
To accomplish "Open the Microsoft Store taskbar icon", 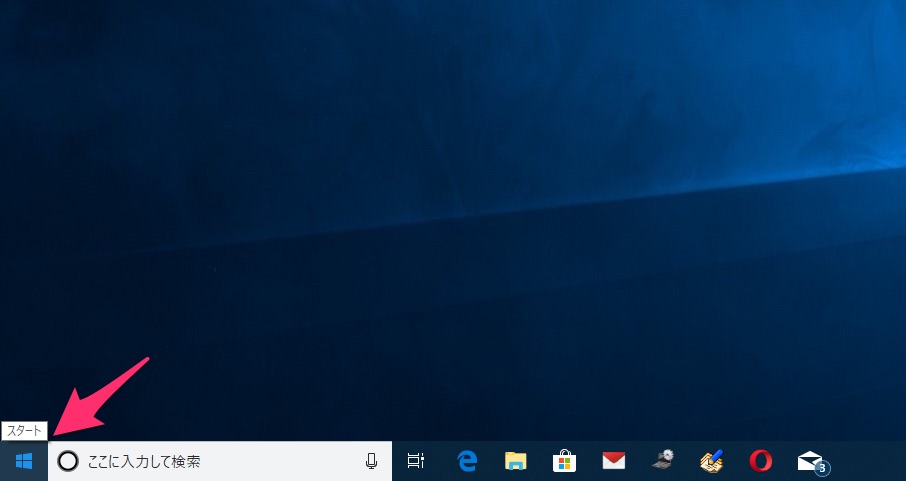I will [x=565, y=461].
